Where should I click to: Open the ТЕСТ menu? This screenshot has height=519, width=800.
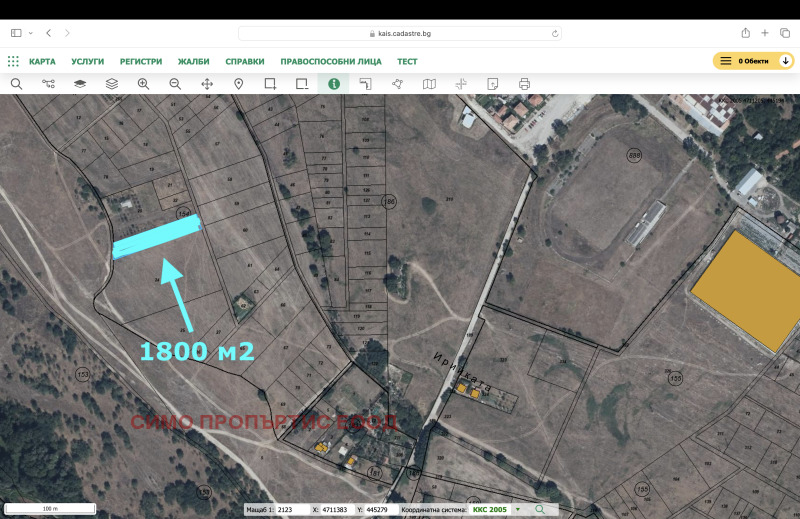[x=407, y=61]
